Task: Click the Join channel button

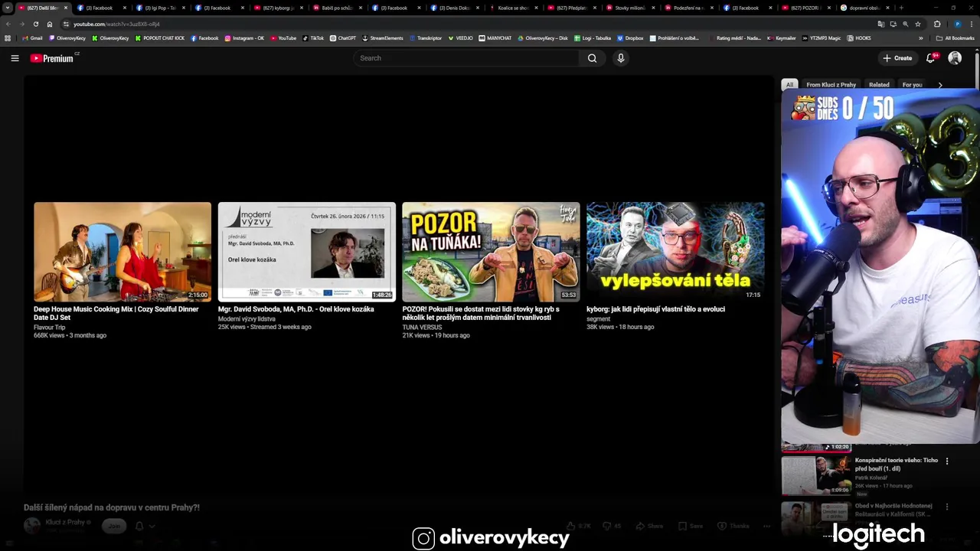Action: pos(114,526)
